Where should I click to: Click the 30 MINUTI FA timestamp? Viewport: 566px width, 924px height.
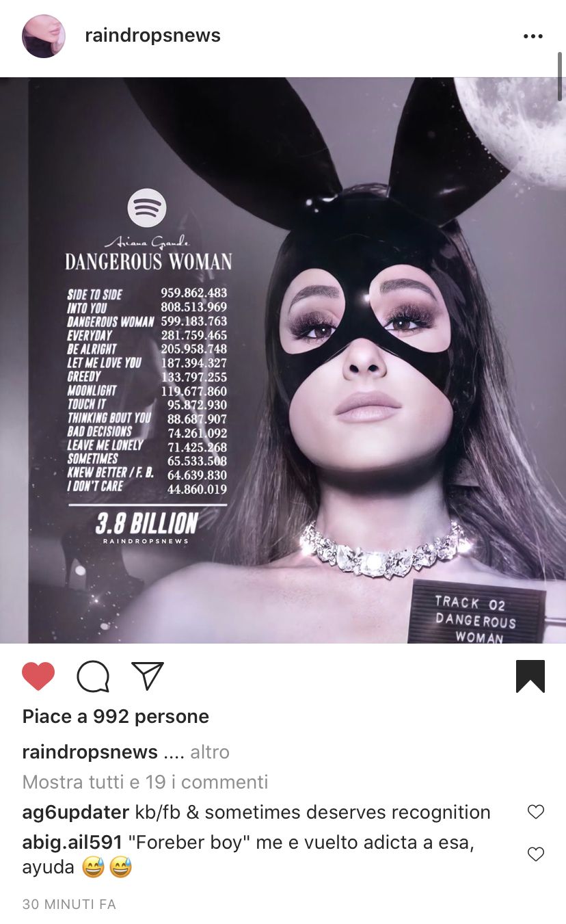tap(69, 904)
